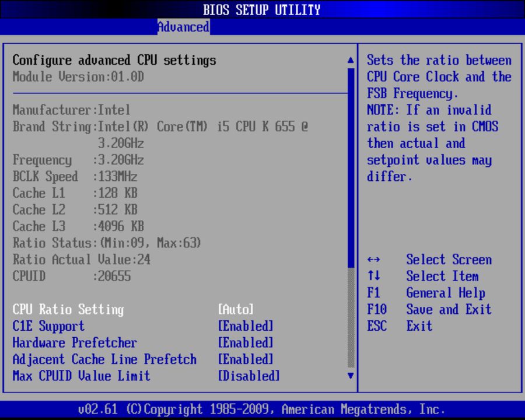Toggle the Hardware Prefetcher [Enabled] value
525x420 pixels.
point(246,342)
